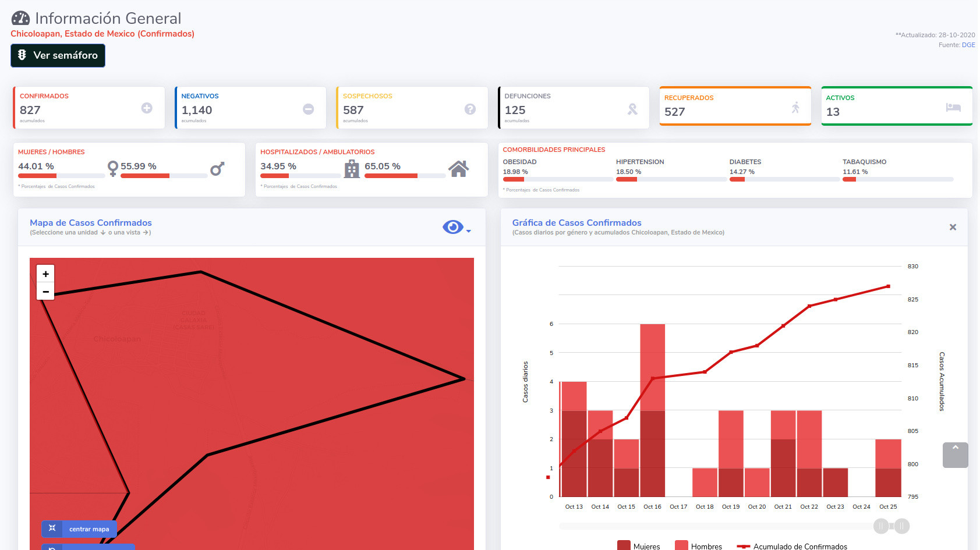Toggle the Mujeres legend series
980x550 pixels.
click(639, 546)
